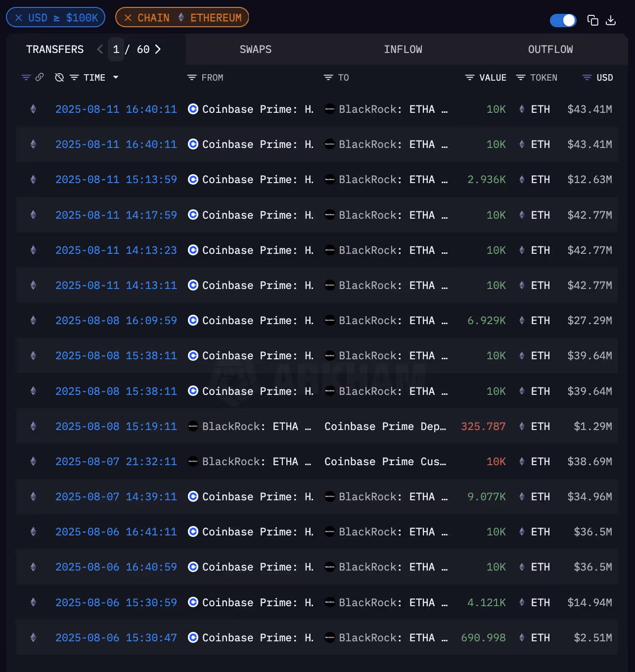
Task: Open transaction dated 2025-08-11 15:13:59
Action: 116,180
